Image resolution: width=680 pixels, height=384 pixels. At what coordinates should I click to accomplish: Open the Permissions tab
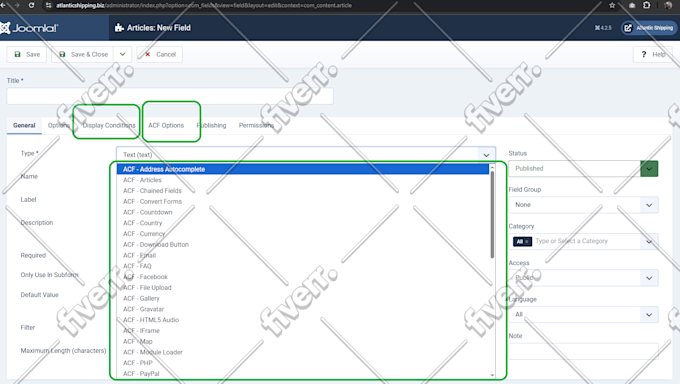256,125
